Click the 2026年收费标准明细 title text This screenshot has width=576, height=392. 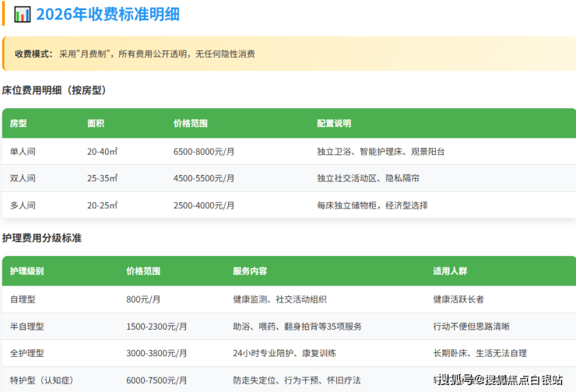pos(107,15)
